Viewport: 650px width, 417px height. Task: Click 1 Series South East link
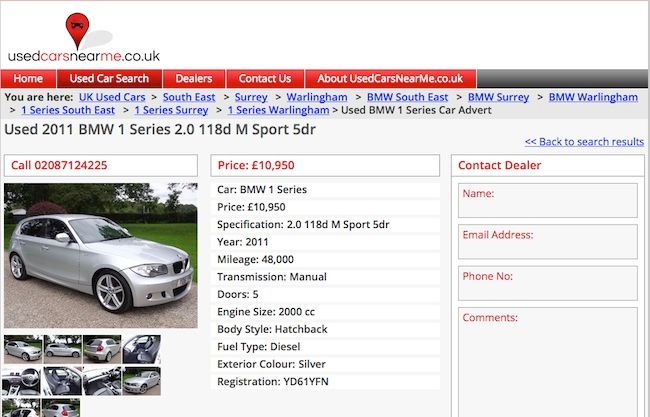68,110
